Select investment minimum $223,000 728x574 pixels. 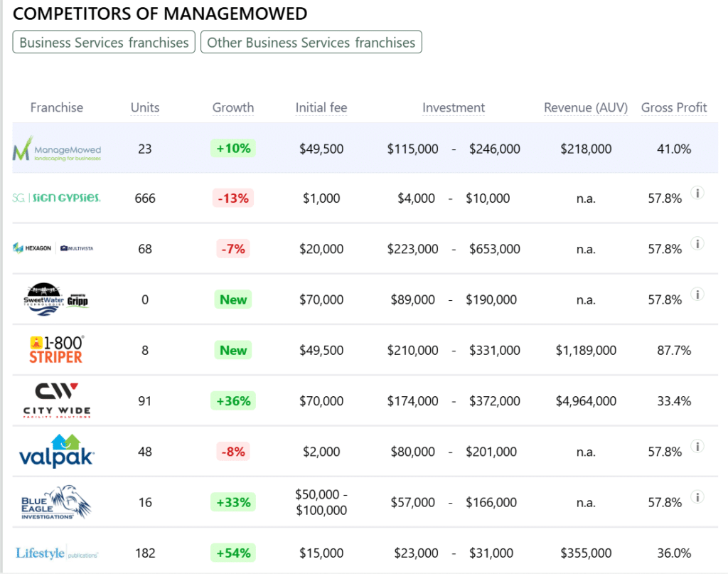pos(413,249)
